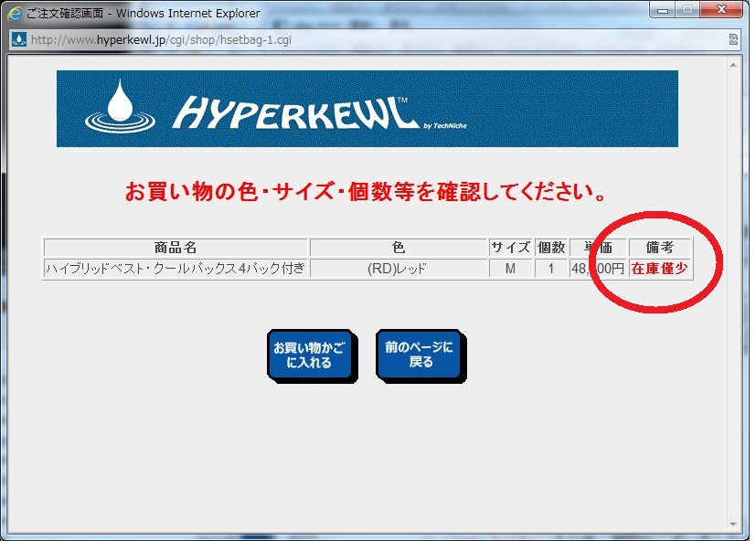This screenshot has width=756, height=541.
Task: Close the Internet Explorer window
Action: pyautogui.click(x=721, y=10)
